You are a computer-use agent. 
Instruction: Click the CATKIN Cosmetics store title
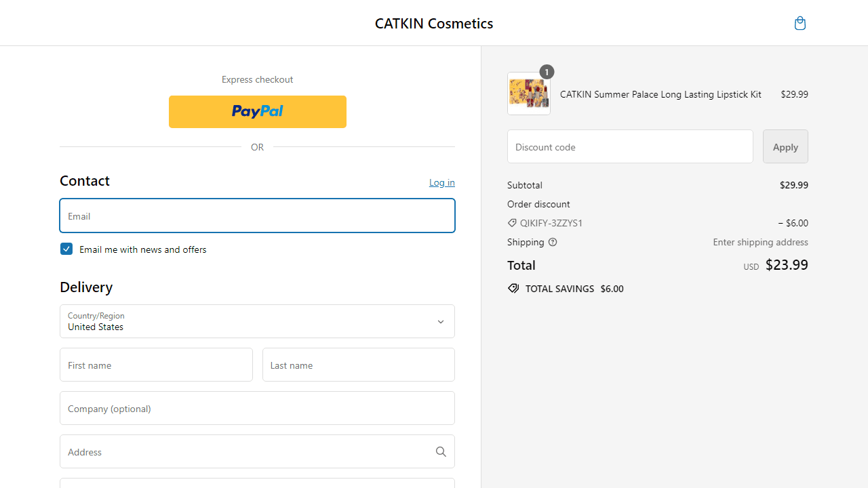coord(434,23)
